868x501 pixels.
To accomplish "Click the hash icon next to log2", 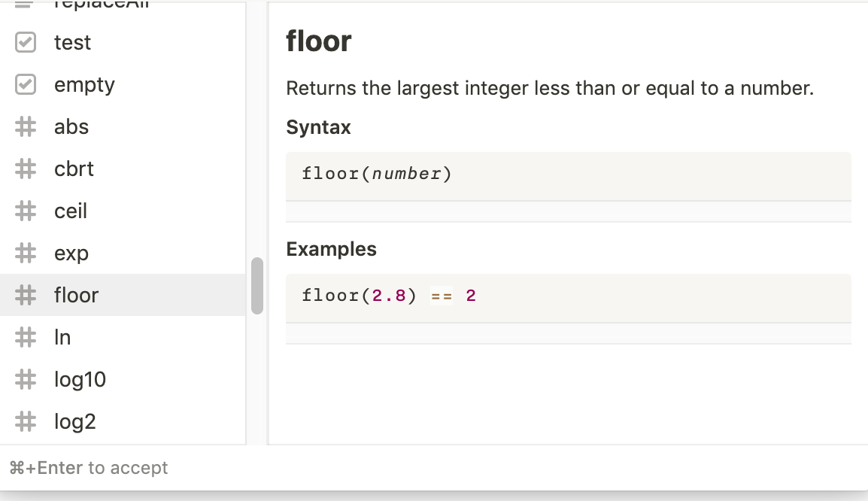I will (26, 421).
